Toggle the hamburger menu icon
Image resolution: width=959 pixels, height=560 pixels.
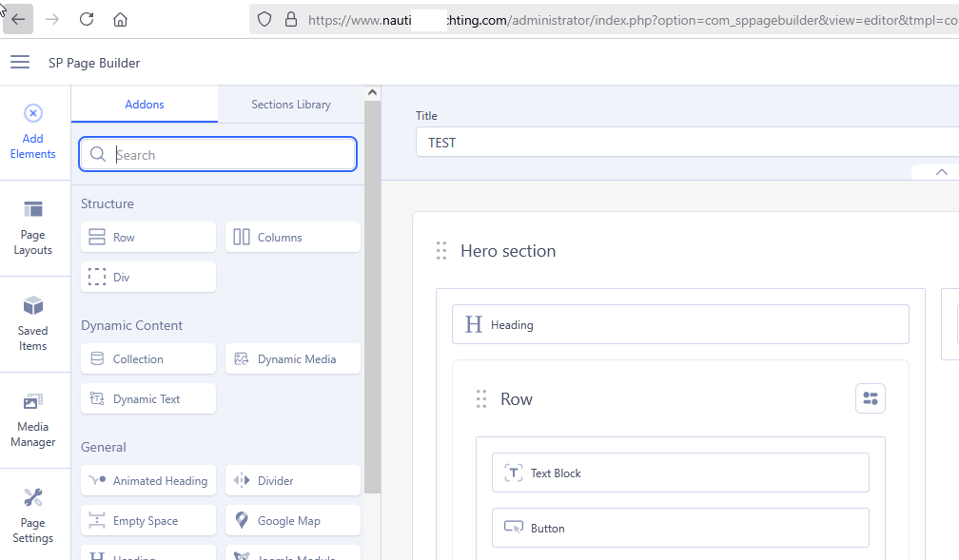20,63
